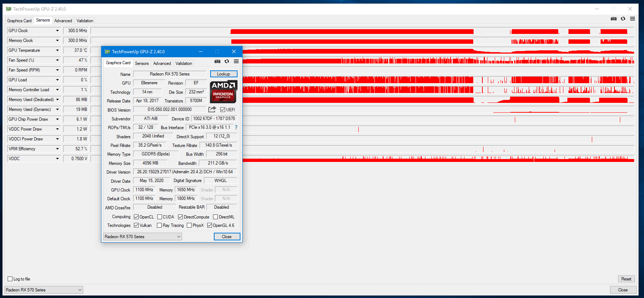Open the Memory Clock sensor dropdown
Viewport: 644px width, 298px height.
pos(57,40)
